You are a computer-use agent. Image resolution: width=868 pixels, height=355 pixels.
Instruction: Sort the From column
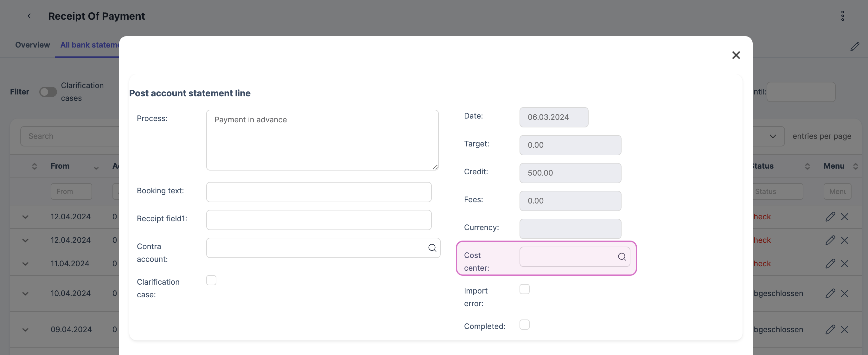[x=34, y=166]
